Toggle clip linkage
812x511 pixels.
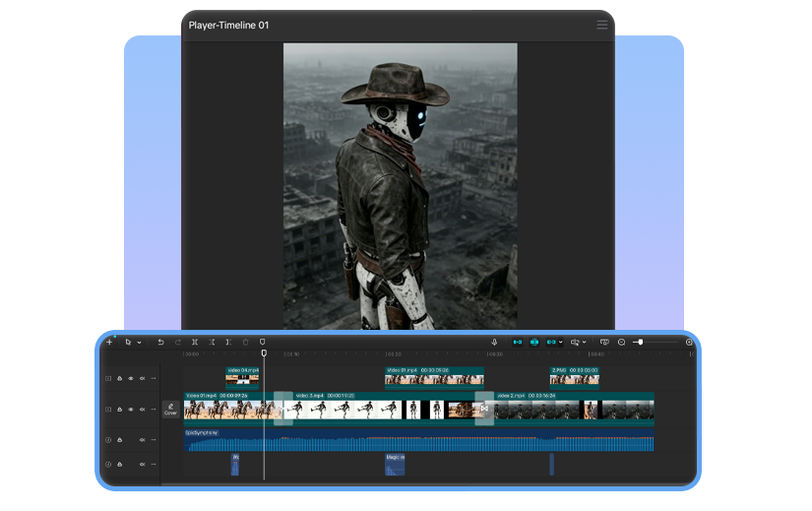[551, 342]
